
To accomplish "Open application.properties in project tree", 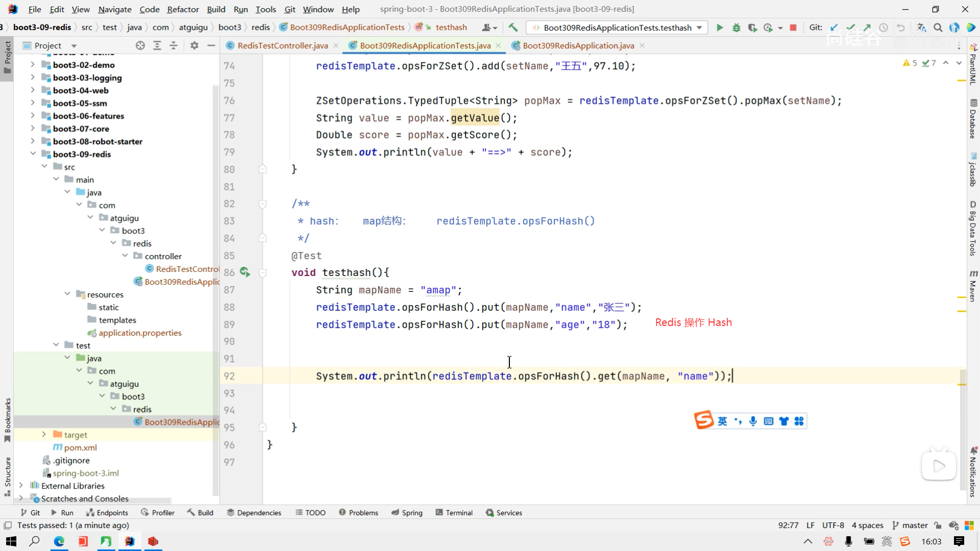I will click(x=140, y=333).
